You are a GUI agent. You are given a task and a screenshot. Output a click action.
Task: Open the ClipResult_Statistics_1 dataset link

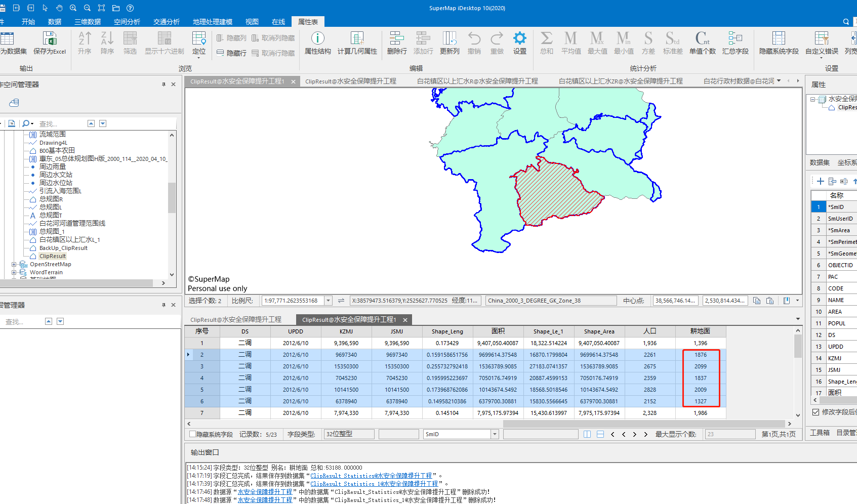point(374,484)
